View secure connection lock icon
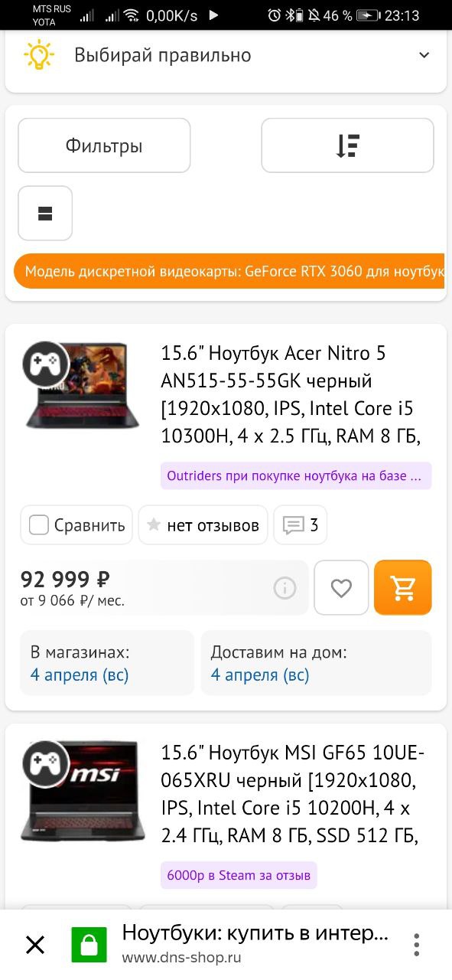 point(89,945)
